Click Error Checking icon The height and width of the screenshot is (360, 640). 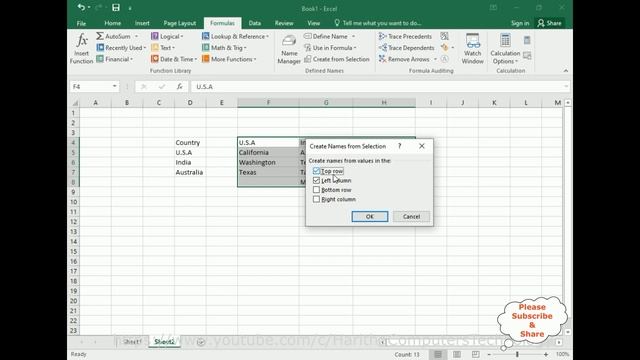(444, 48)
